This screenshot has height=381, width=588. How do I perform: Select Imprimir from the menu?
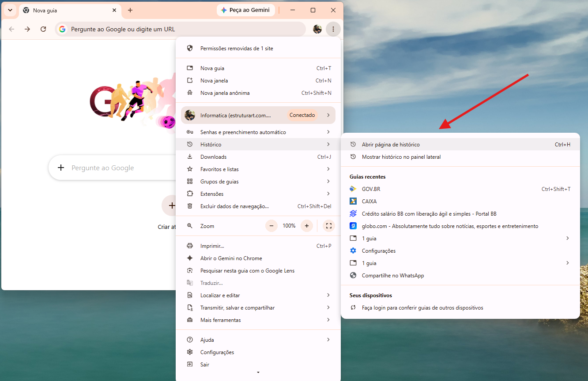click(258, 246)
